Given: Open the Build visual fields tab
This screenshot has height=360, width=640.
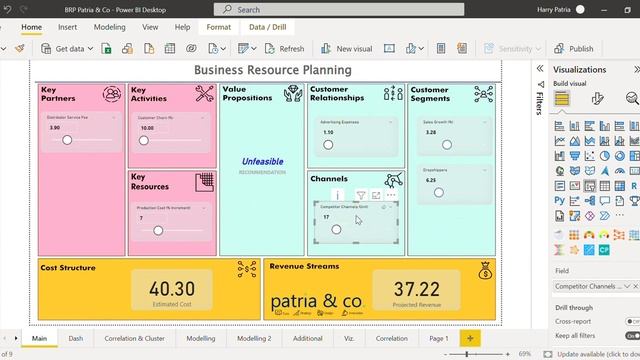Looking at the screenshot, I should click(x=562, y=98).
